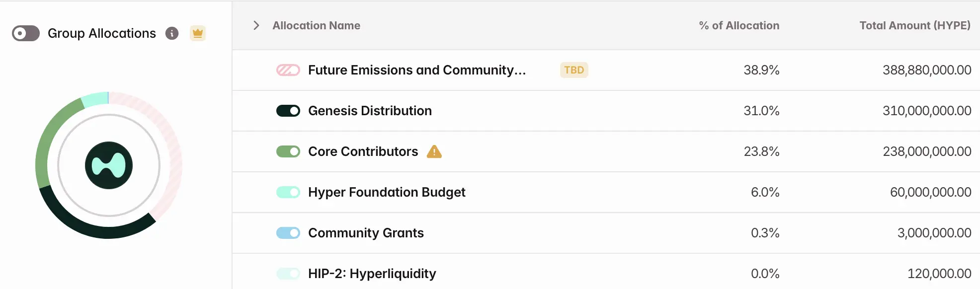This screenshot has width=980, height=289.
Task: Sort by the % of Allocation column
Action: (x=738, y=25)
